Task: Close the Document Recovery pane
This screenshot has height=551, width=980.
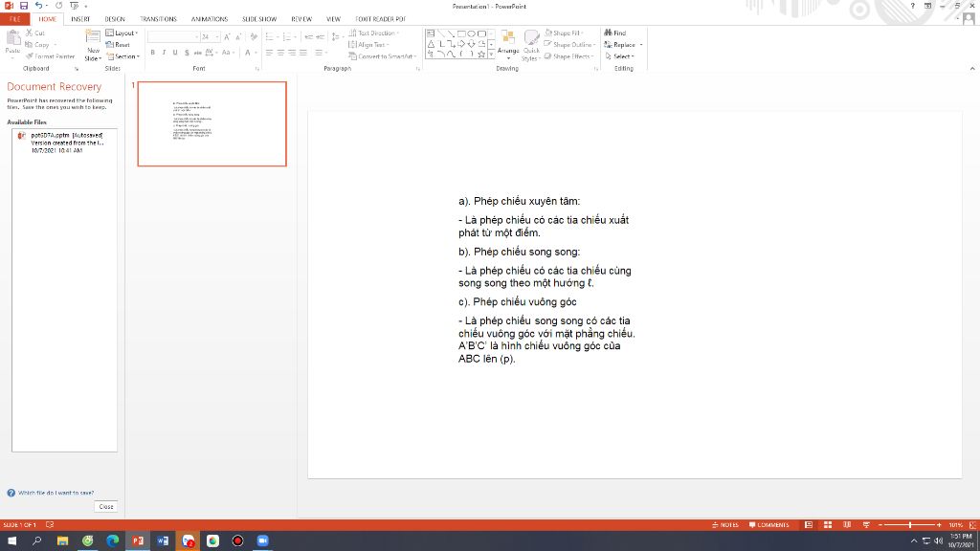Action: [106, 507]
